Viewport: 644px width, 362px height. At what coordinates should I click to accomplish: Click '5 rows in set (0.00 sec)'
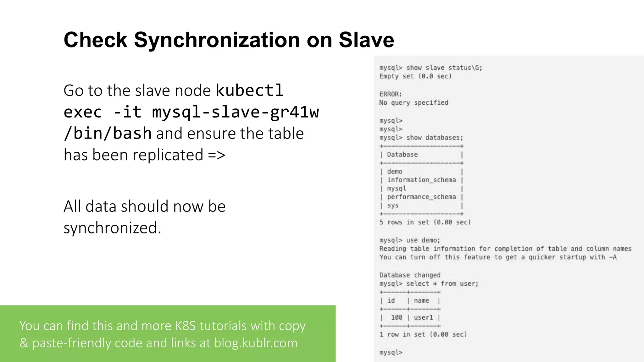(x=425, y=222)
